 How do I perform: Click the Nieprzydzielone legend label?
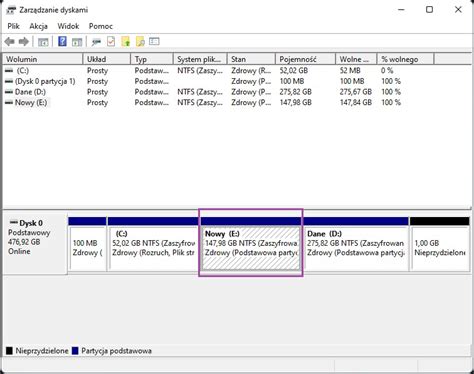coord(42,351)
